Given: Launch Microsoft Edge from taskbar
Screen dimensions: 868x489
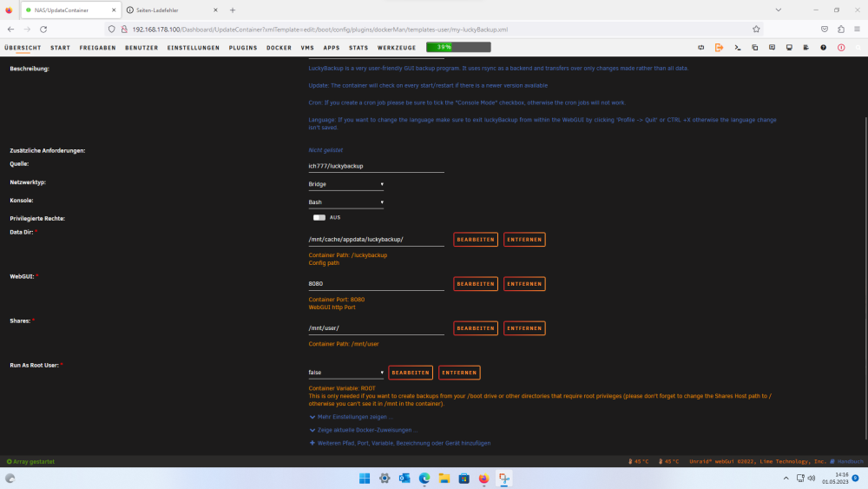Looking at the screenshot, I should (x=424, y=479).
